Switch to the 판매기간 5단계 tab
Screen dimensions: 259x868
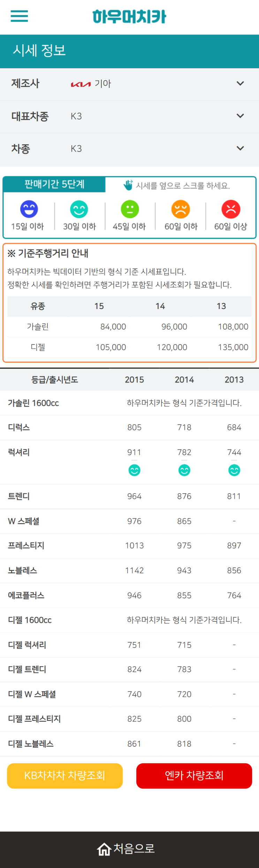point(54,184)
